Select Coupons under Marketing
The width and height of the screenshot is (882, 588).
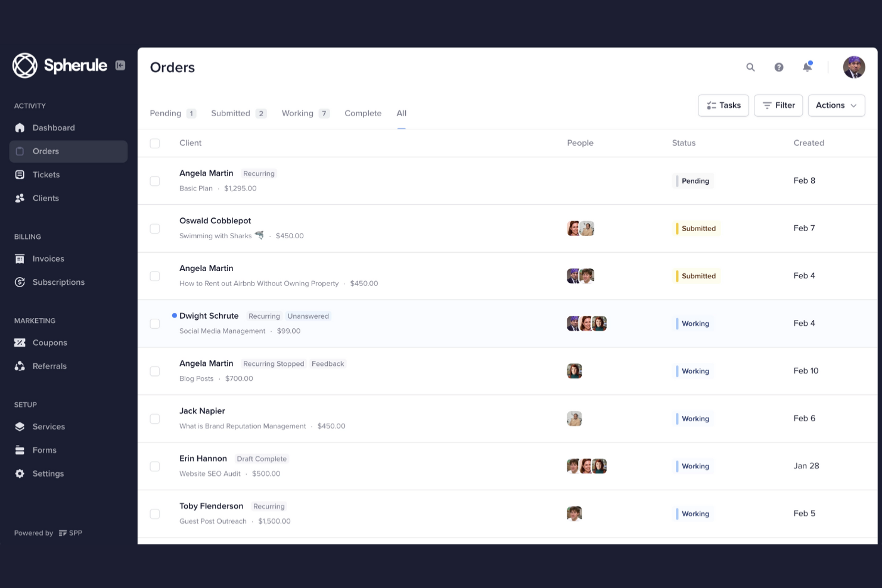(x=49, y=343)
